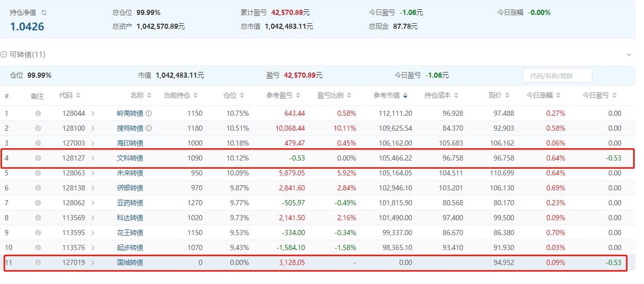
Task: Click the note icon in 起步转债 row
Action: [x=38, y=247]
